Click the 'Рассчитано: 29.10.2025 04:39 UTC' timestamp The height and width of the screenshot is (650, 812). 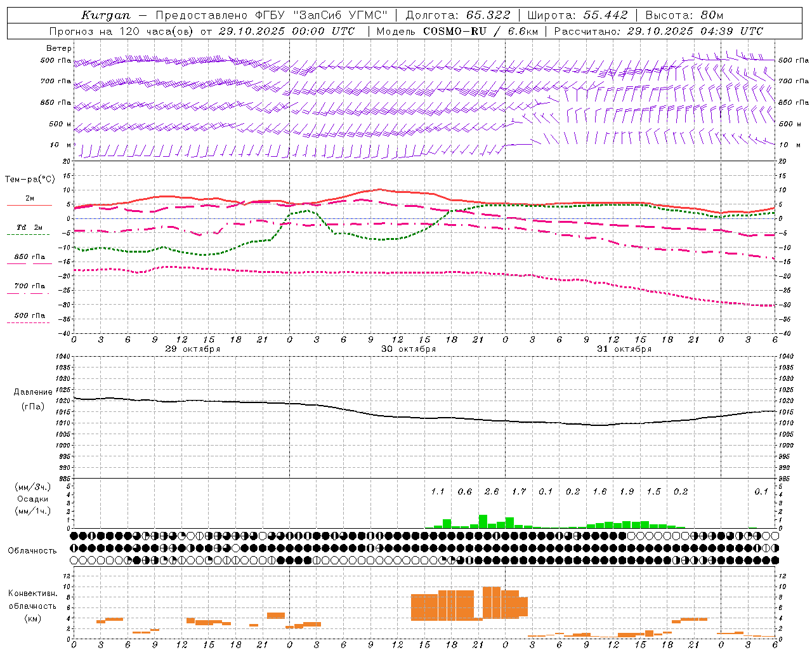click(658, 31)
